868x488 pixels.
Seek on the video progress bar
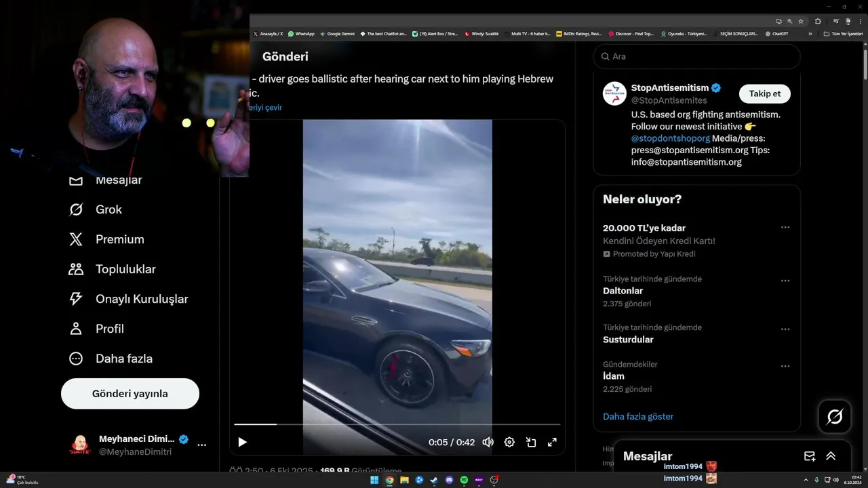pyautogui.click(x=397, y=424)
